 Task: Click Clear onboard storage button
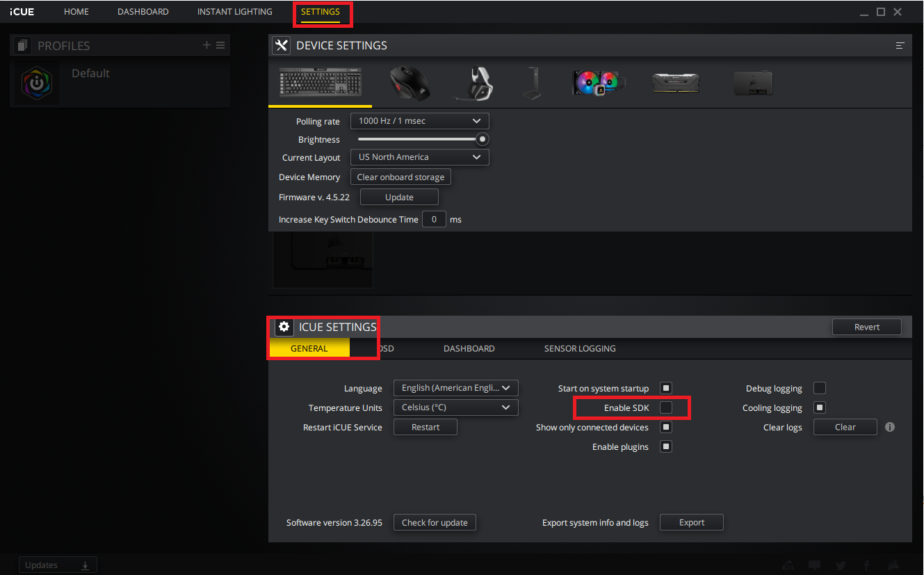(400, 177)
